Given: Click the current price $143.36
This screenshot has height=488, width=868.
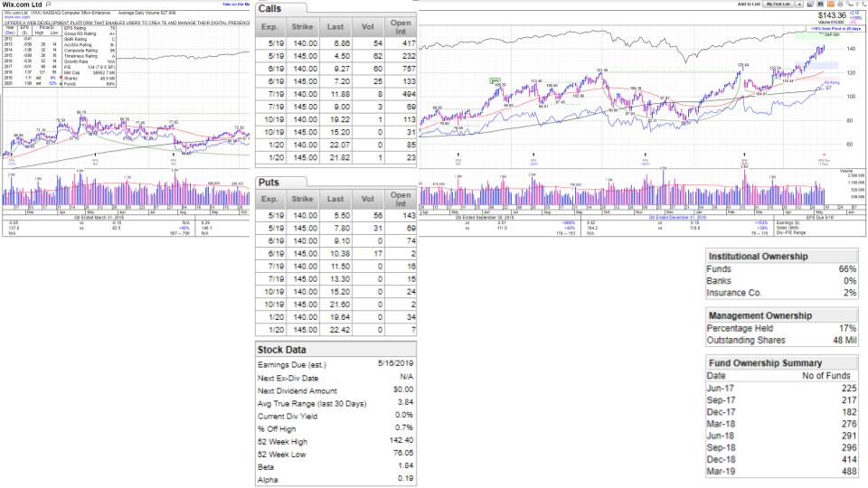Looking at the screenshot, I should (x=832, y=15).
